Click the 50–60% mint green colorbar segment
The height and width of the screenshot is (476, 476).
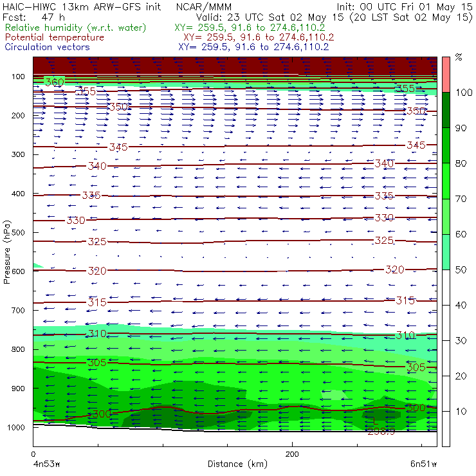click(446, 252)
